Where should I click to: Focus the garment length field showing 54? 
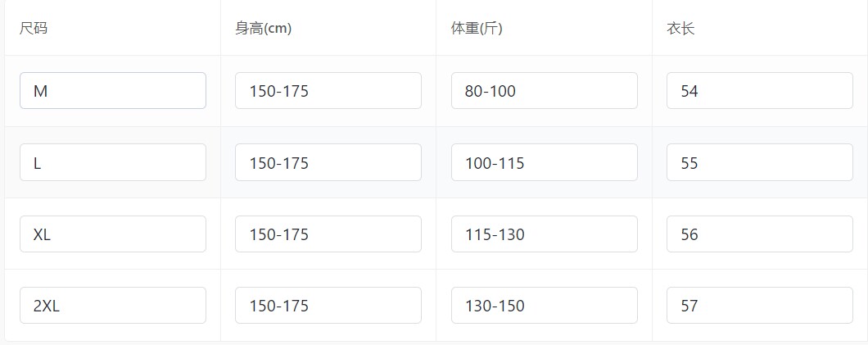click(759, 91)
